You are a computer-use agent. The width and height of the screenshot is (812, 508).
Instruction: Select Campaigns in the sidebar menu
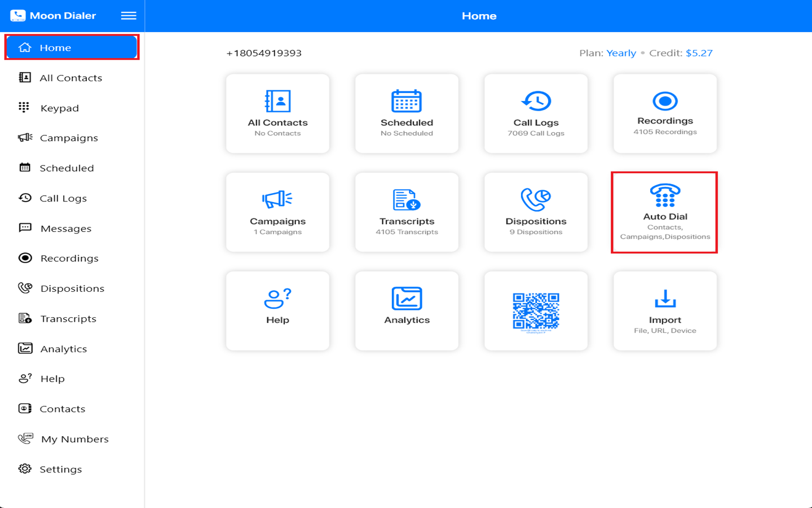click(69, 138)
